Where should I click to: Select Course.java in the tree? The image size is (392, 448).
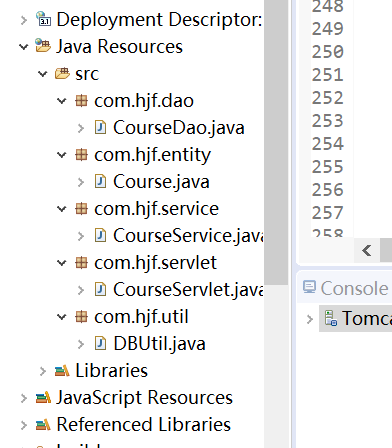pos(161,182)
